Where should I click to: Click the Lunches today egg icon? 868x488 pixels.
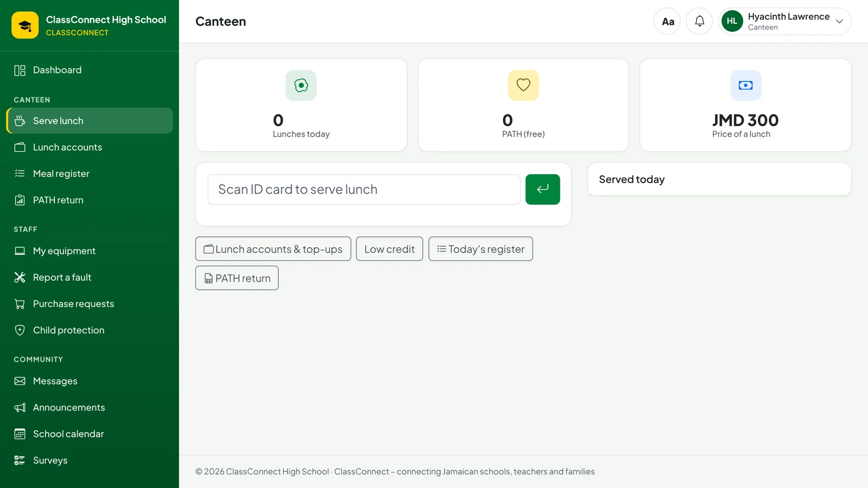[x=301, y=85]
